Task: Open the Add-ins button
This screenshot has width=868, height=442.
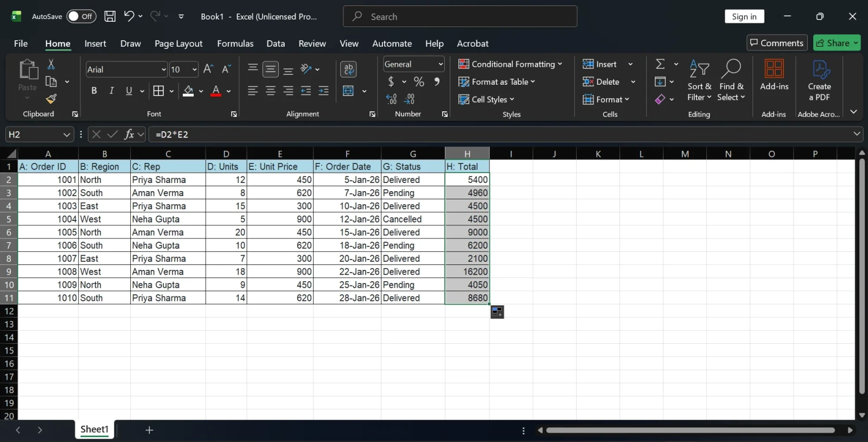Action: (x=774, y=75)
